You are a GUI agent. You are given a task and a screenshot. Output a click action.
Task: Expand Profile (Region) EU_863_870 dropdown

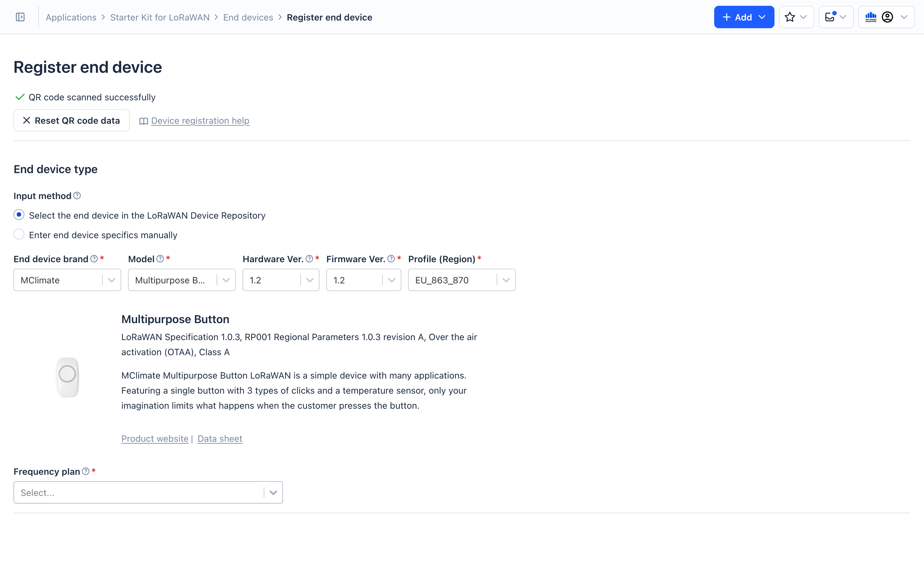(462, 280)
